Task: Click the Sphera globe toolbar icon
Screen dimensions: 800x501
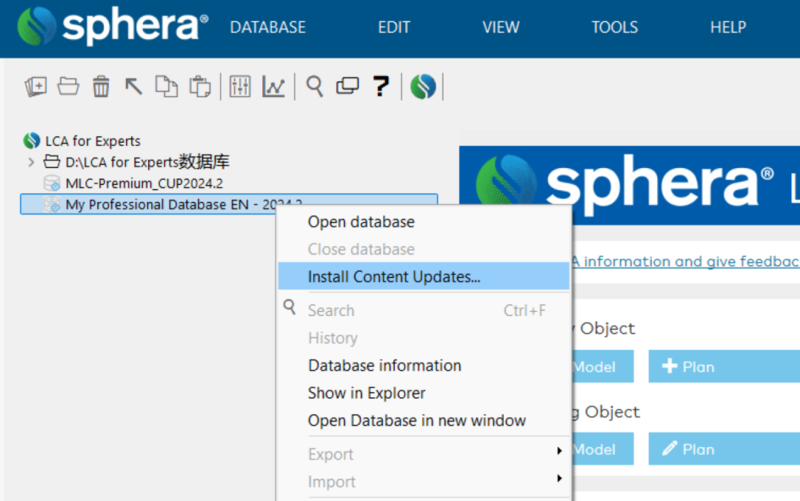Action: tap(424, 87)
